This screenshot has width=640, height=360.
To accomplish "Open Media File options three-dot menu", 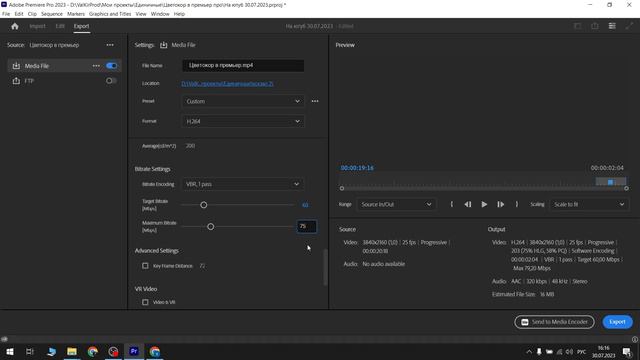I will [96, 66].
